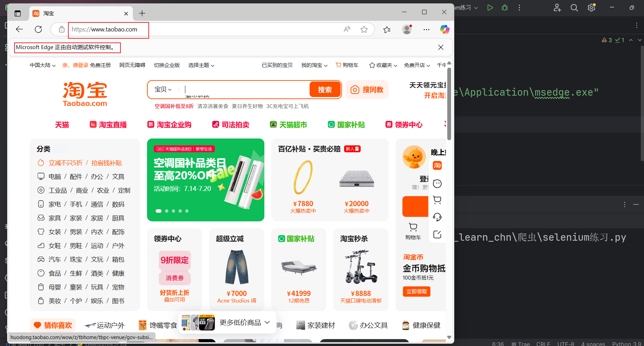Open the 天猫 navigation tab

click(x=62, y=125)
